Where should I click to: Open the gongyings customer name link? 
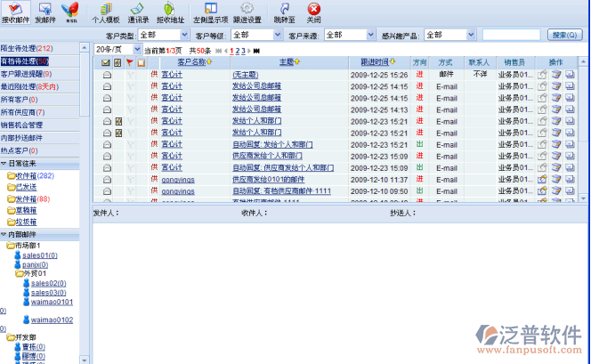coord(178,179)
